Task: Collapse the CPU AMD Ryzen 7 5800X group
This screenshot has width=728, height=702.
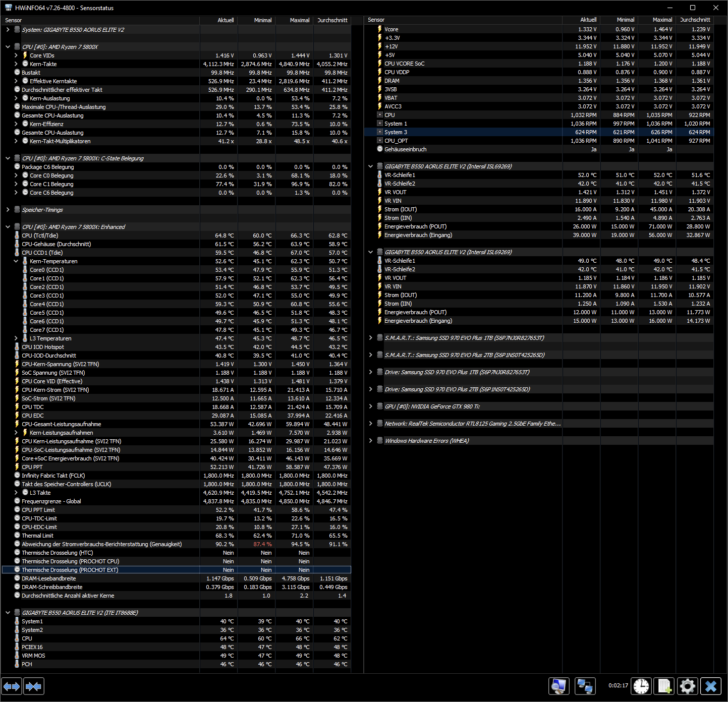Action: pyautogui.click(x=8, y=47)
